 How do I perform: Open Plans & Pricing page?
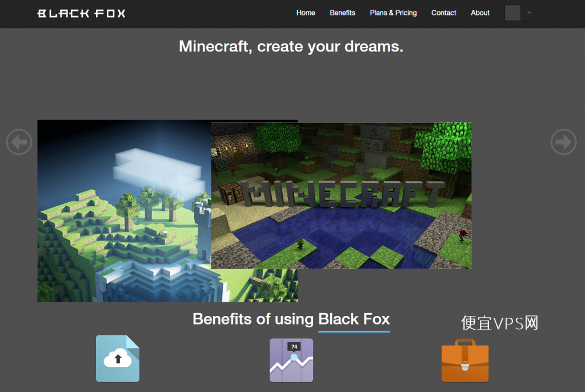[x=393, y=13]
